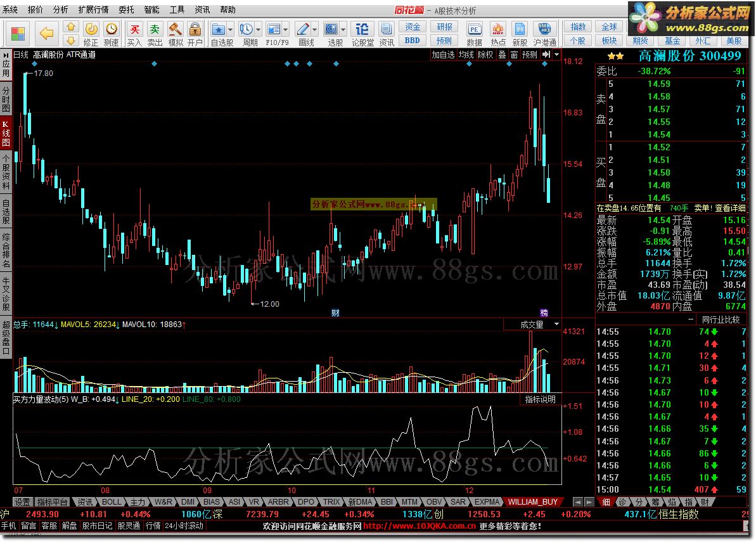Viewport: 756px width, 542px height.
Task: Click the 选股 radar icon
Action: point(331,29)
